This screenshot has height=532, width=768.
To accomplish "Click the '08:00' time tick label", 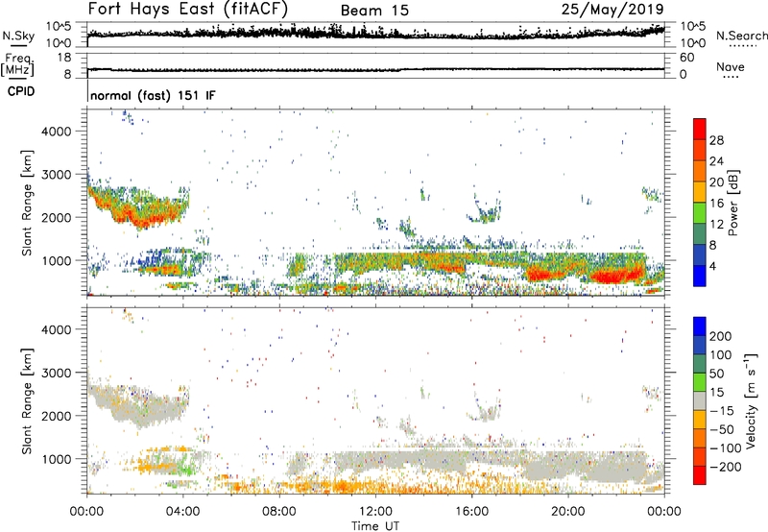I will (279, 512).
